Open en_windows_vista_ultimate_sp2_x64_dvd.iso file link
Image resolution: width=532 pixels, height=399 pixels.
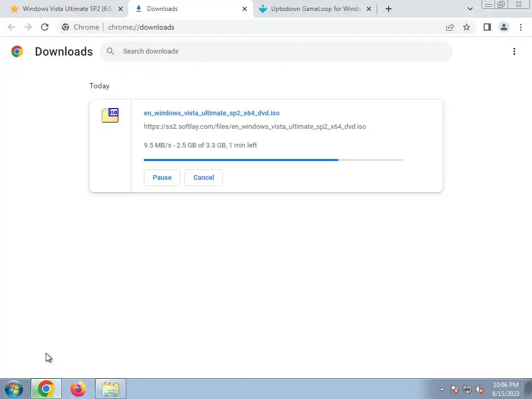coord(212,113)
